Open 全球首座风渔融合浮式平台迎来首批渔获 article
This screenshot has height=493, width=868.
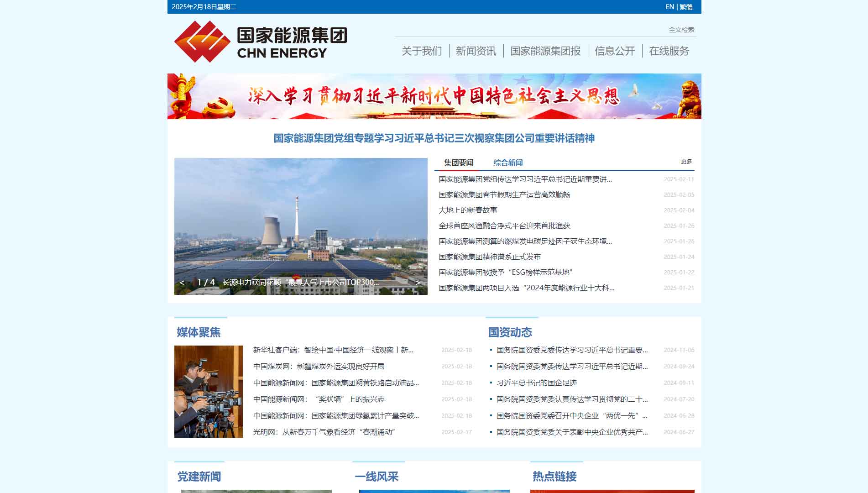point(504,226)
